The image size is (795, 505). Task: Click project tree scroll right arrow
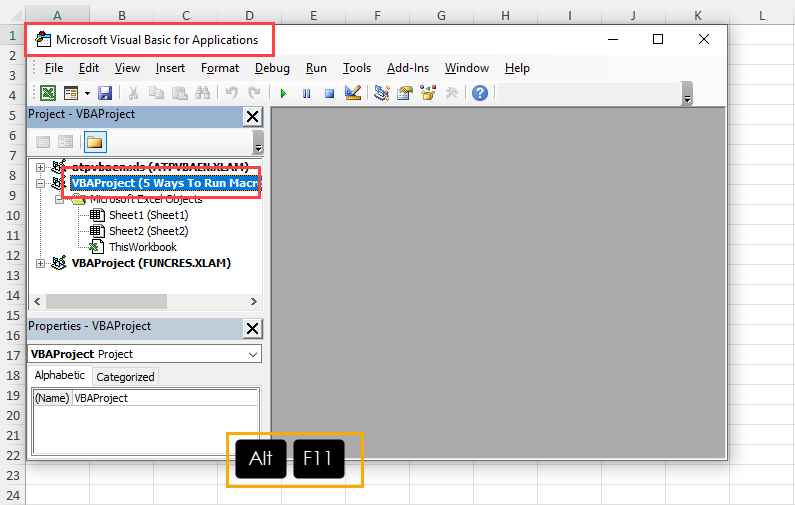254,302
